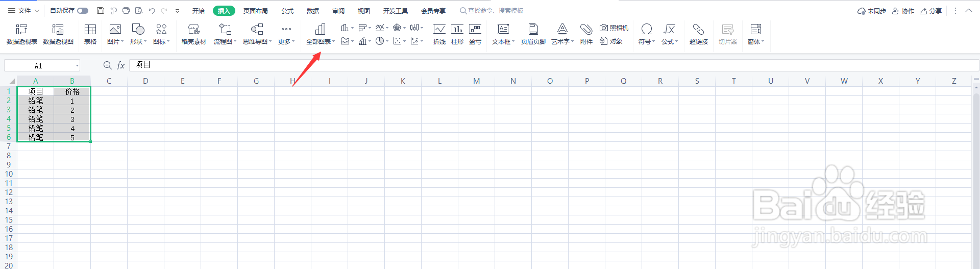Insert a 数据透视表 pivot table

(x=21, y=34)
